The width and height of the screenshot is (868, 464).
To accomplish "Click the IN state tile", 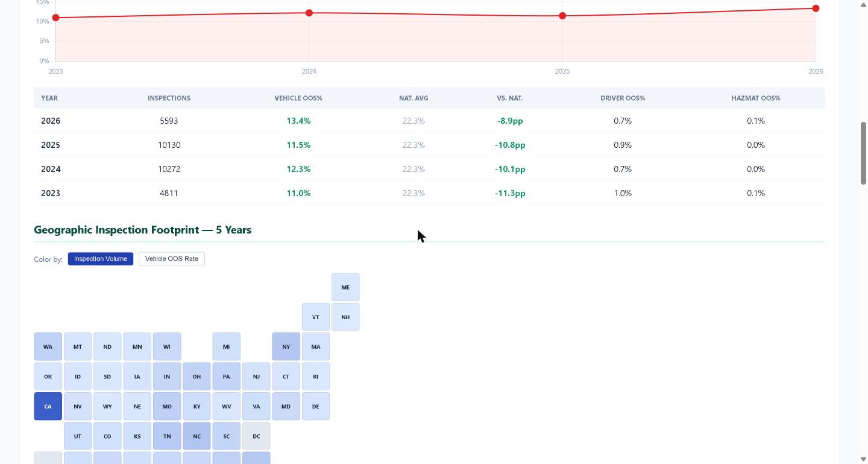I will click(x=167, y=377).
